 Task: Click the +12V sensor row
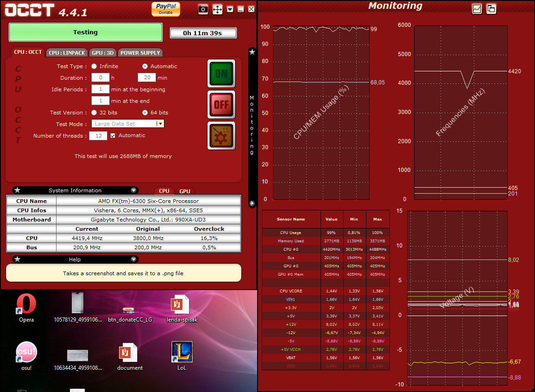[326, 324]
